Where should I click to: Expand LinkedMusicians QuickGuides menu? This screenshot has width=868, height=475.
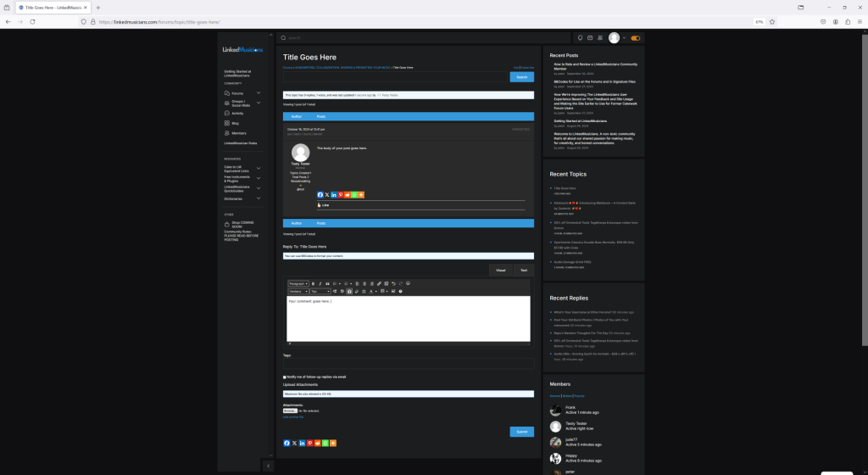[259, 188]
